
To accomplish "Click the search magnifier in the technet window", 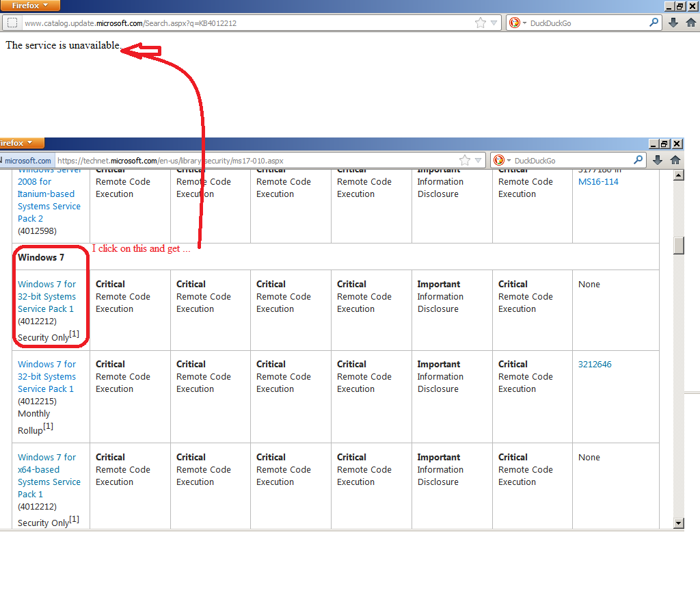I will [638, 160].
